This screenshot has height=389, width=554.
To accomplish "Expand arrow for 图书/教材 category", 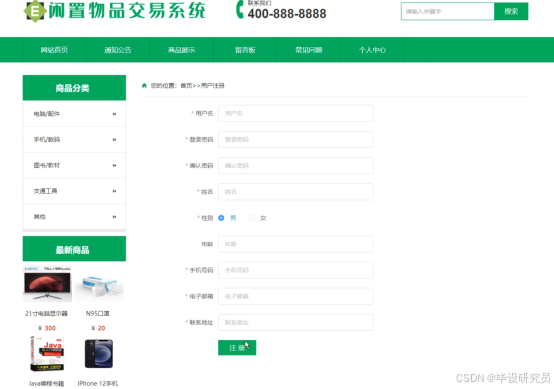I will point(114,165).
